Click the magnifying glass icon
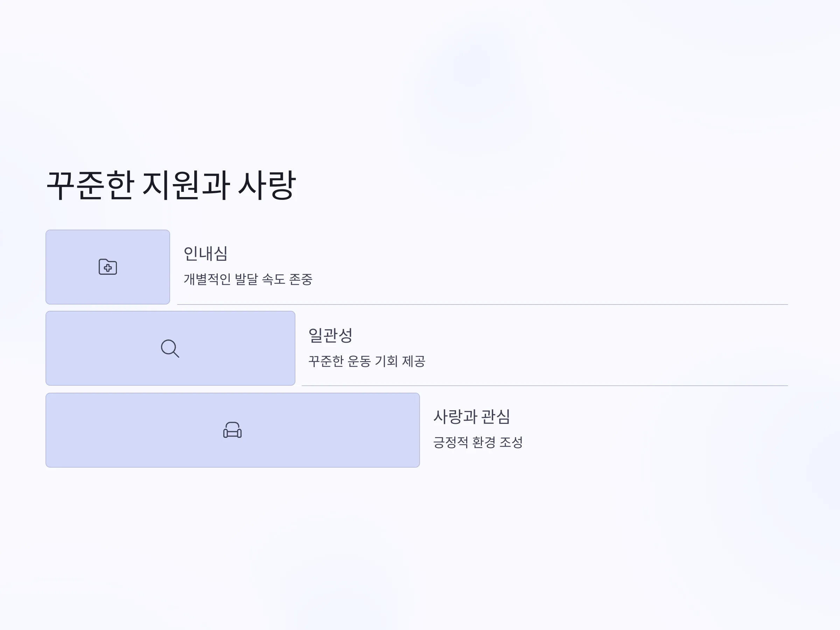 [x=170, y=348]
